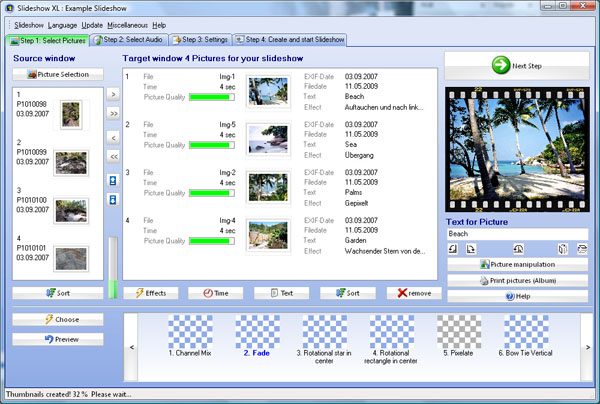Add all pictures with double right arrow
This screenshot has height=404, width=600.
(x=113, y=115)
